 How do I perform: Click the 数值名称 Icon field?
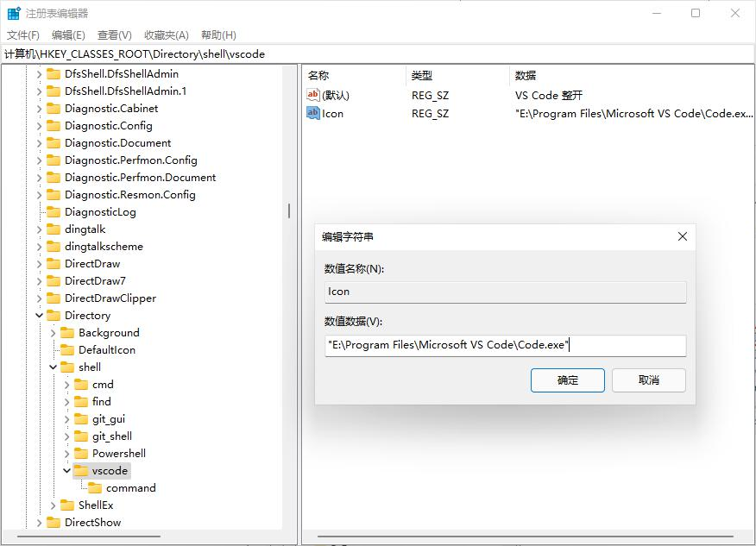(505, 292)
